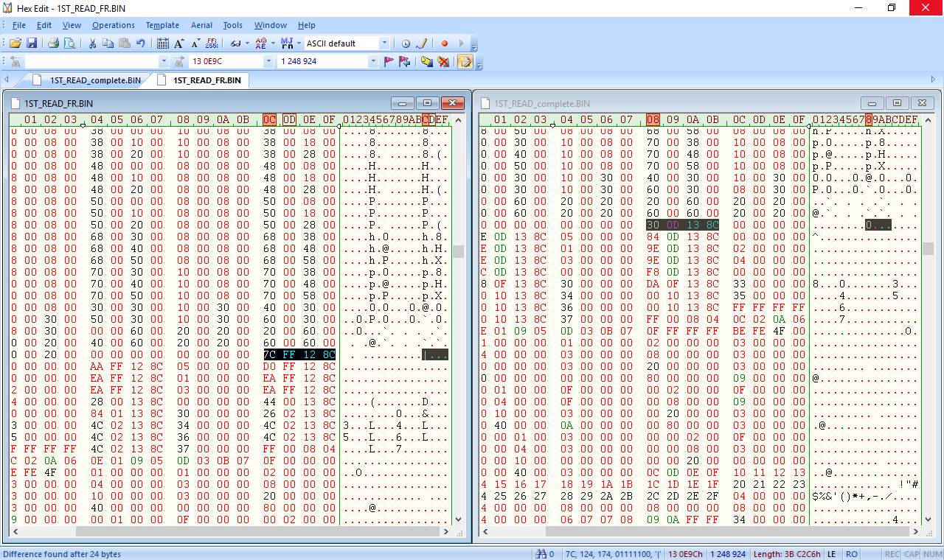Toggle LE endian indicator in status bar
The height and width of the screenshot is (560, 944).
[x=831, y=554]
